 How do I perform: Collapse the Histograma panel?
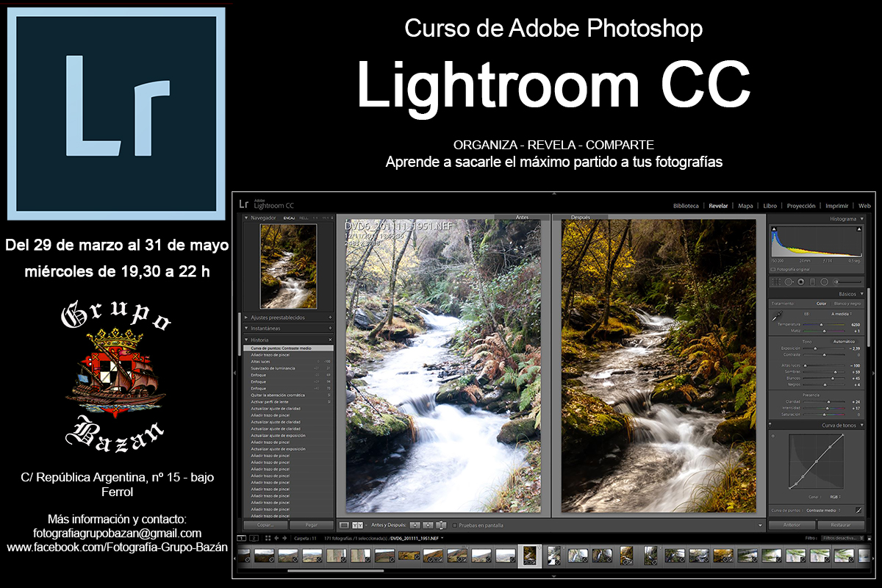pos(862,219)
